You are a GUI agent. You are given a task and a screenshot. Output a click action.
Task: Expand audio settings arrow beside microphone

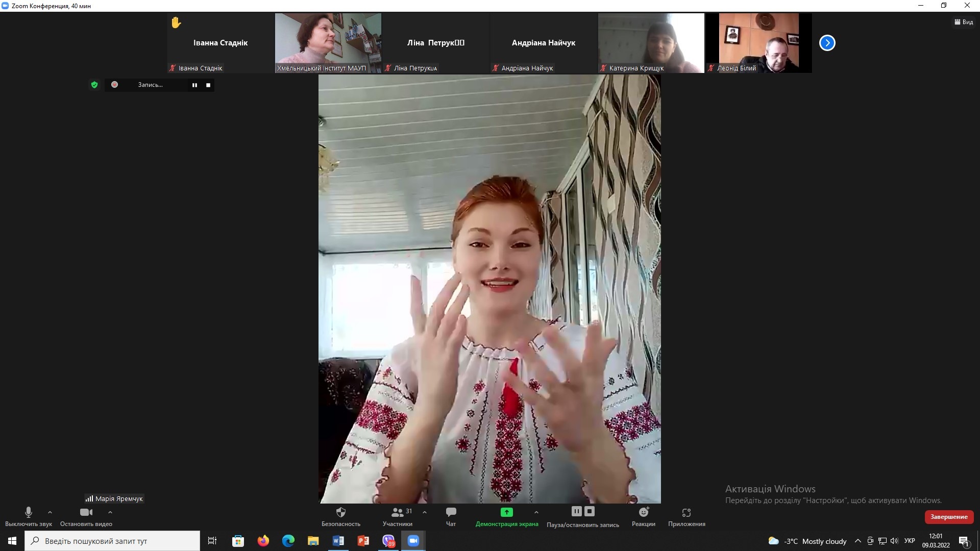50,512
